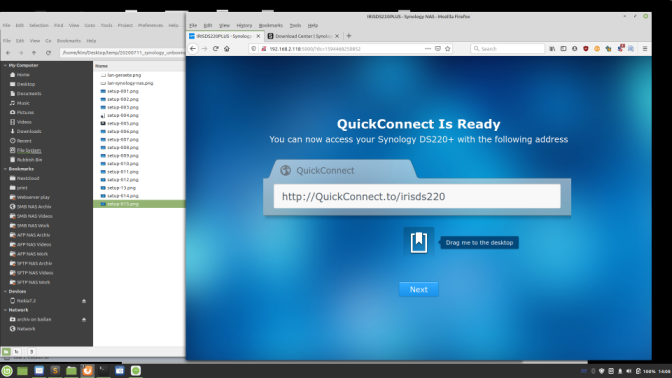The width and height of the screenshot is (672, 378).
Task: Reload the folder in file manager
Action: coord(48,53)
